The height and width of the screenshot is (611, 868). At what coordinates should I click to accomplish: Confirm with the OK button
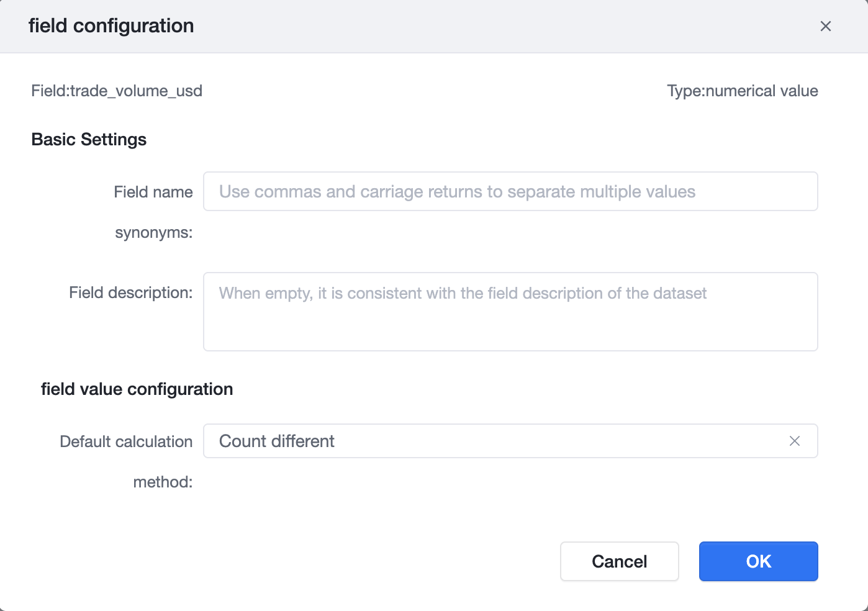coord(758,561)
